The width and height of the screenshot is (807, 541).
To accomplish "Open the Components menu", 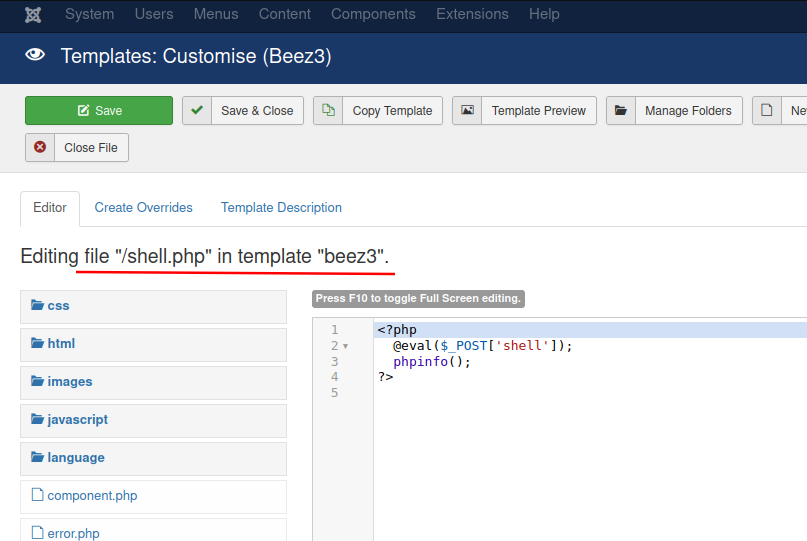I will coord(373,14).
